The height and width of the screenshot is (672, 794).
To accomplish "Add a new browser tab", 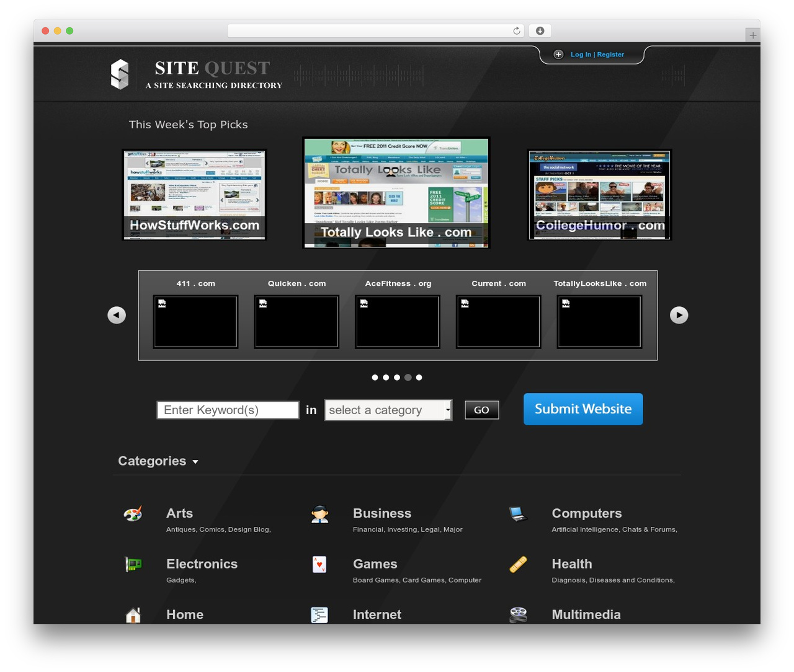I will click(x=752, y=35).
